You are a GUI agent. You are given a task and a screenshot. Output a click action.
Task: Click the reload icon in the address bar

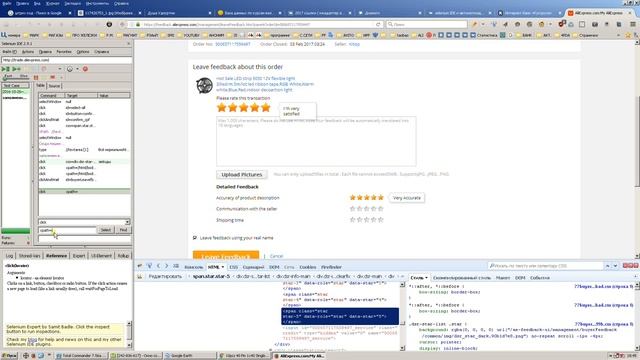coord(378,24)
